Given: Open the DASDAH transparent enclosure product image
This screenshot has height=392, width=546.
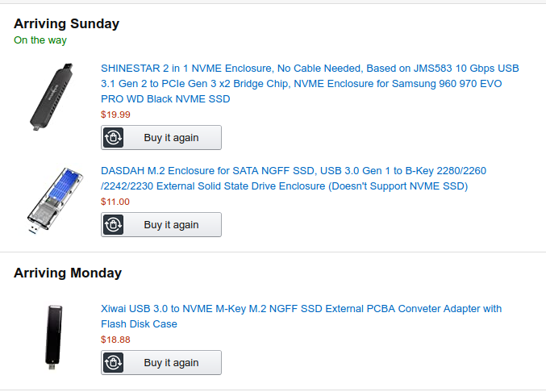Looking at the screenshot, I should pos(55,200).
